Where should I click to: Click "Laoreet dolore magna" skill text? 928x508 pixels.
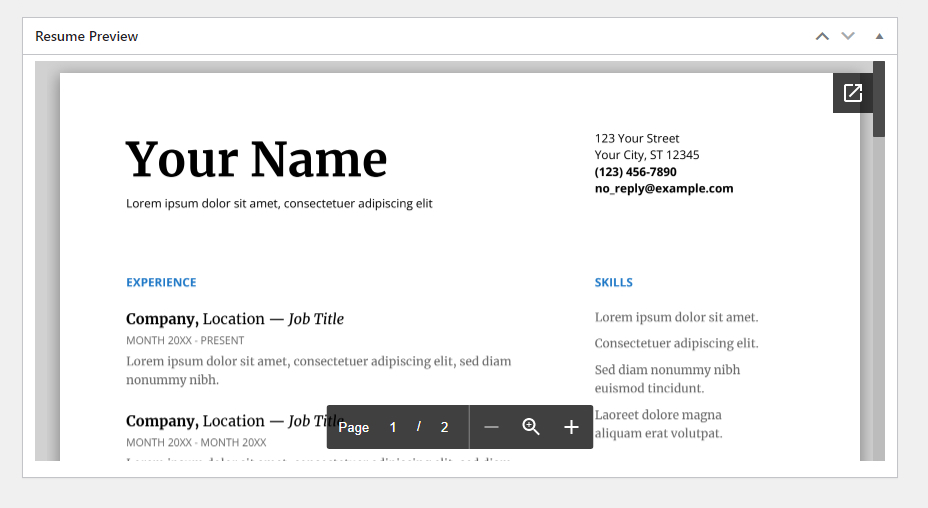tap(658, 415)
